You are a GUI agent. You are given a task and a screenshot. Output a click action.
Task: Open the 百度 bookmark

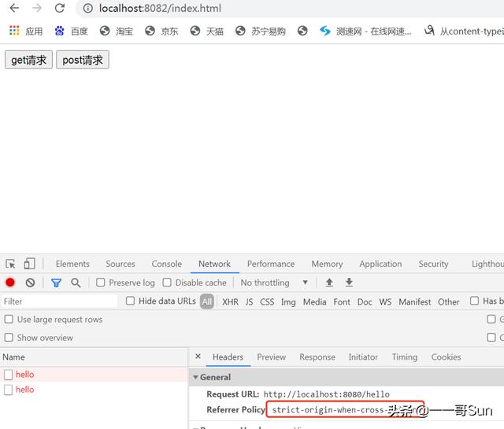coord(71,31)
